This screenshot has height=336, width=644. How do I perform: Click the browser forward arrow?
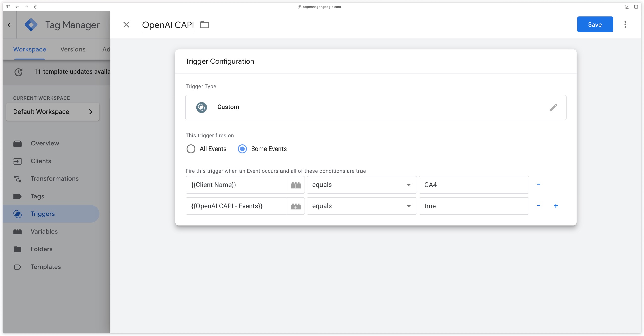tap(26, 7)
